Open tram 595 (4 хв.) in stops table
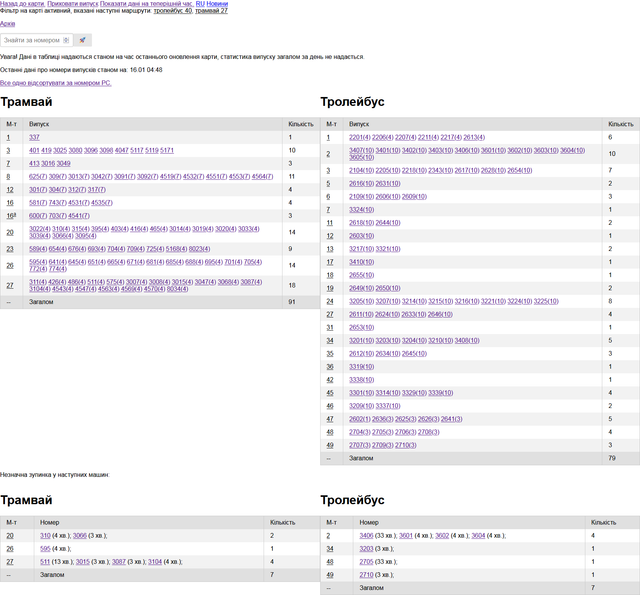Viewport: 640px width, 595px height. point(45,549)
